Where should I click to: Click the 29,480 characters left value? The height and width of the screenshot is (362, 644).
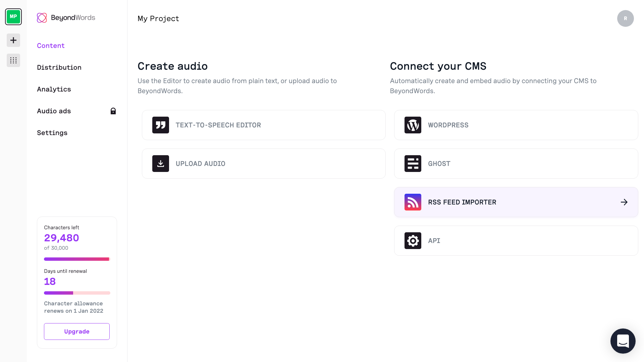[62, 238]
